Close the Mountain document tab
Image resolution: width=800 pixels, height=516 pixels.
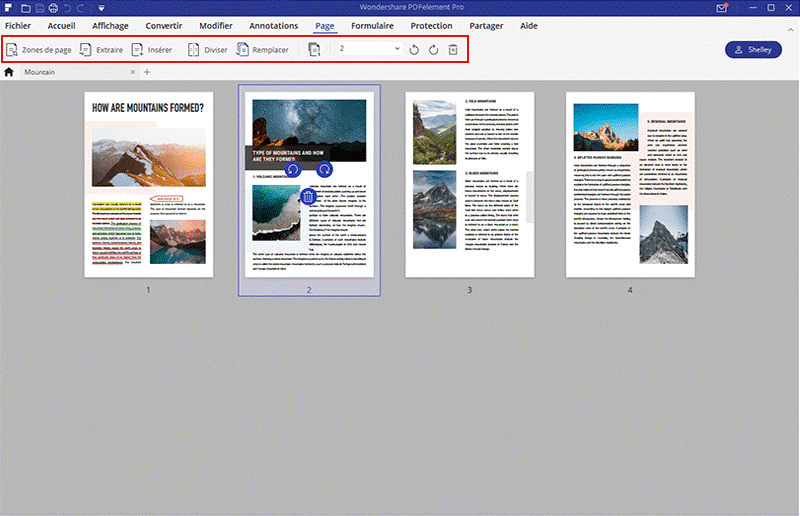(133, 72)
